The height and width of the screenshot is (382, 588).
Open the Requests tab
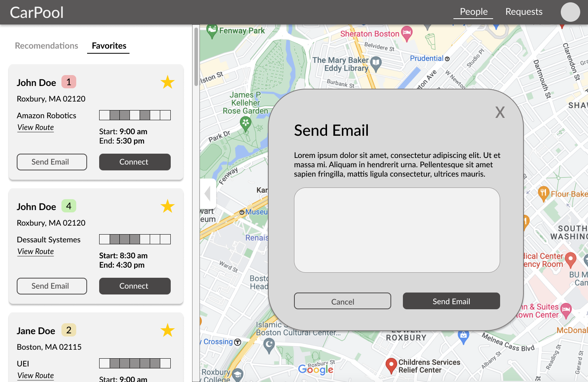tap(524, 12)
